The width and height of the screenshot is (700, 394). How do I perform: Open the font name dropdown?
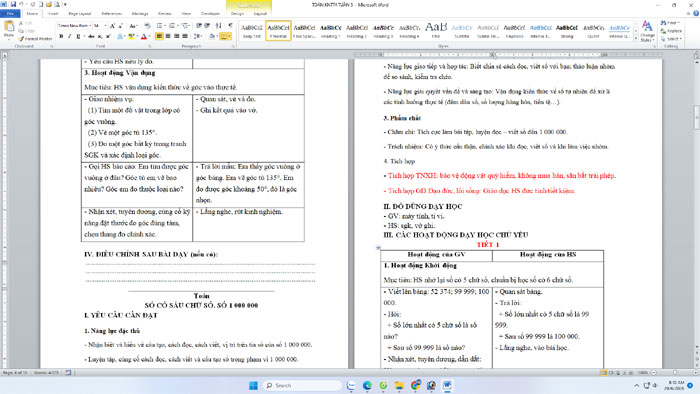click(90, 26)
